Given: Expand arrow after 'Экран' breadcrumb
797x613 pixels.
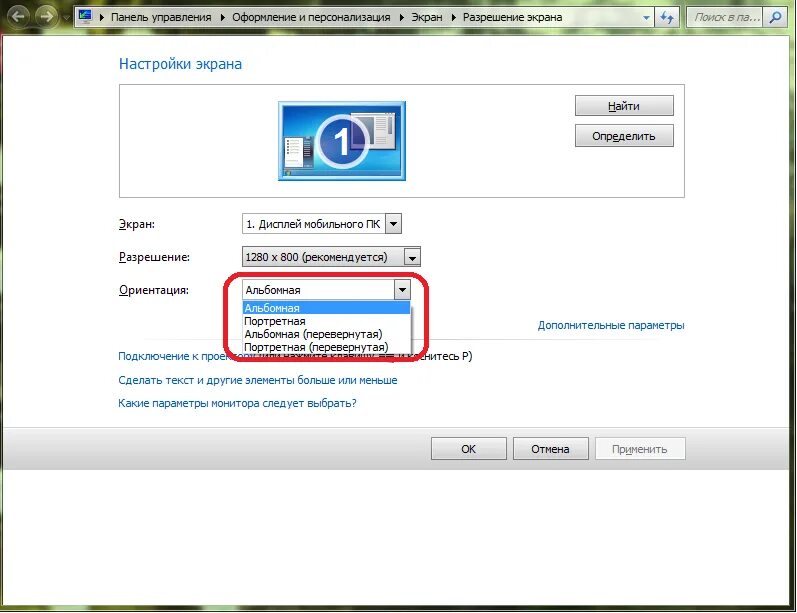Looking at the screenshot, I should (453, 17).
